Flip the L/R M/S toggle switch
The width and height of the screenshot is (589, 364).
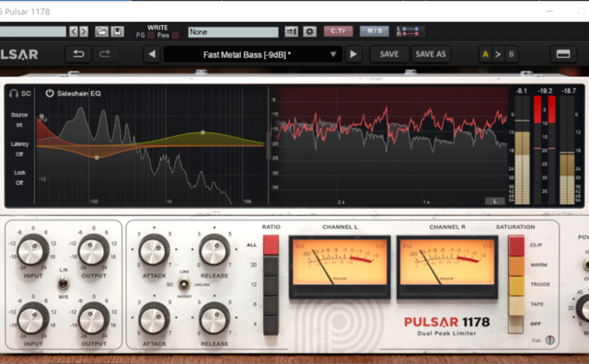click(x=64, y=283)
